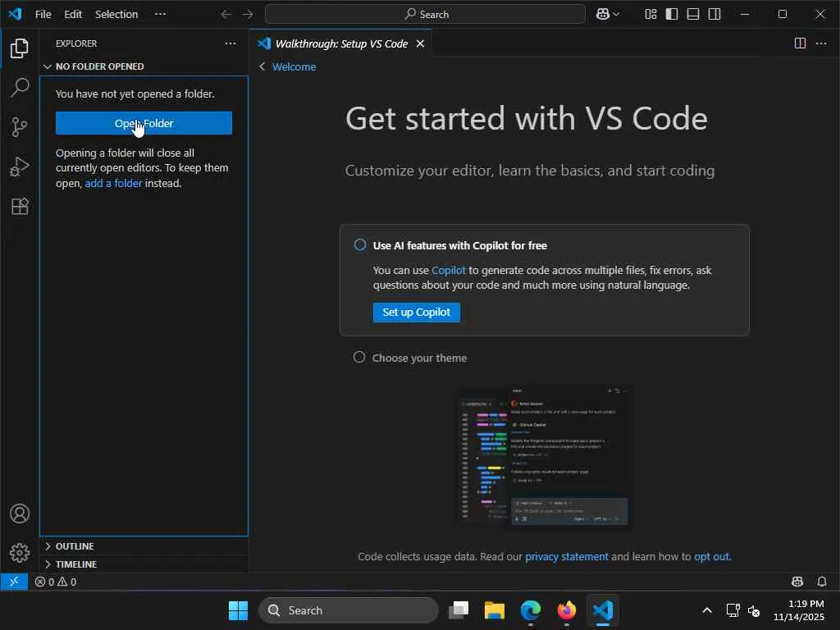
Task: Click the opt out link
Action: tap(711, 556)
